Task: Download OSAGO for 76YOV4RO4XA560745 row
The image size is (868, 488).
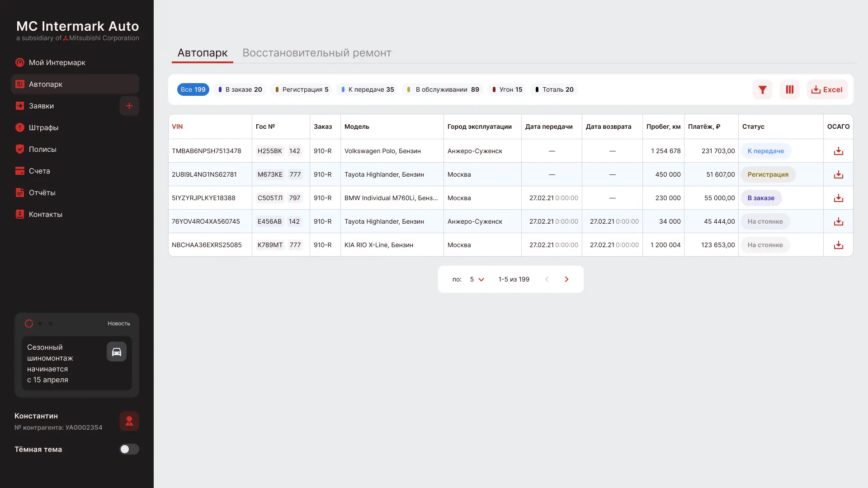Action: (839, 221)
